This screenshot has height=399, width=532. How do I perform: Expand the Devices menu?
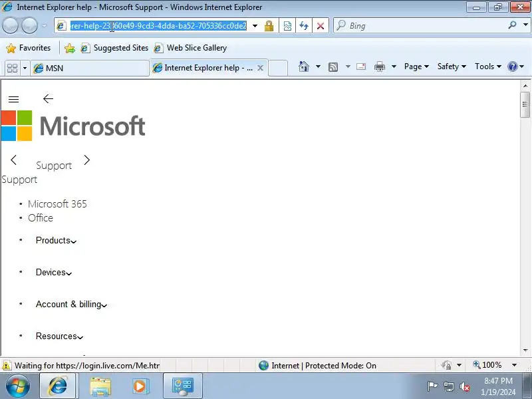[x=54, y=272]
